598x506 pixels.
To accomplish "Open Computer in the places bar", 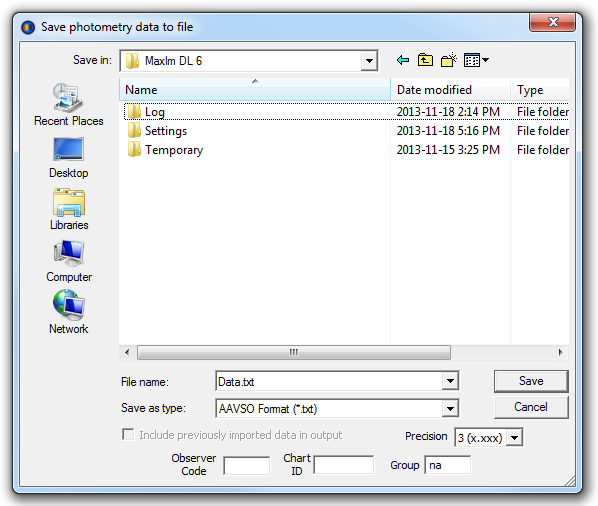I will (69, 261).
